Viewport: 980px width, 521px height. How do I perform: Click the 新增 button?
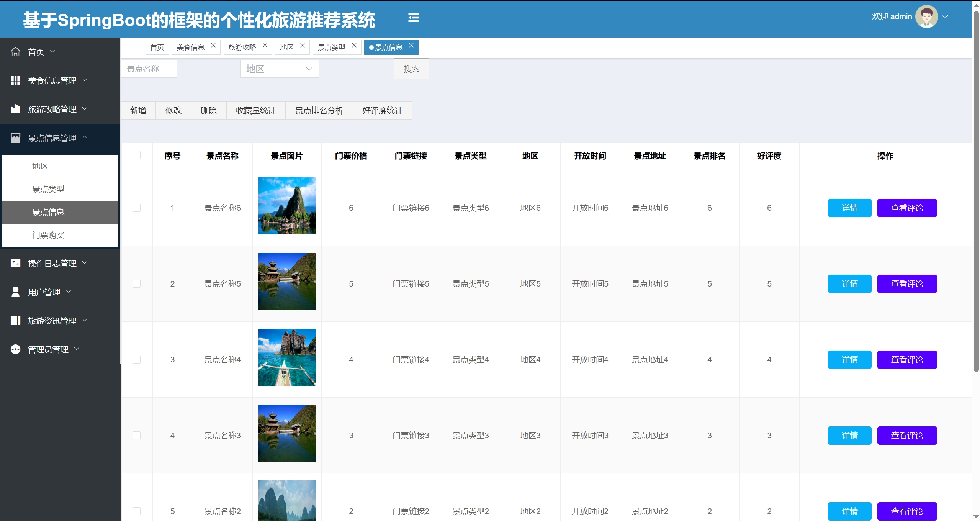[x=138, y=111]
